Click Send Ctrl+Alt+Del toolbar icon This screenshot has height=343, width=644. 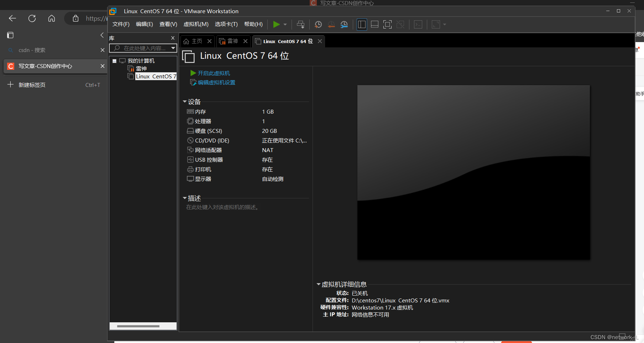coord(301,24)
